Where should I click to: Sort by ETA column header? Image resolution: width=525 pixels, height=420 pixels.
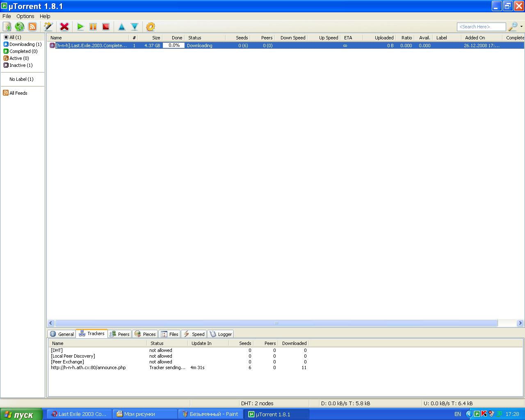coord(352,38)
